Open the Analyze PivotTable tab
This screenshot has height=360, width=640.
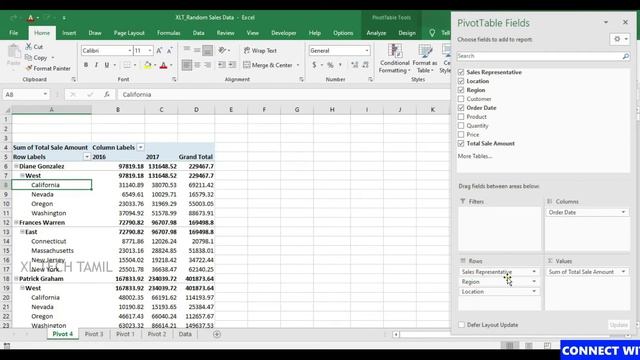coord(376,33)
